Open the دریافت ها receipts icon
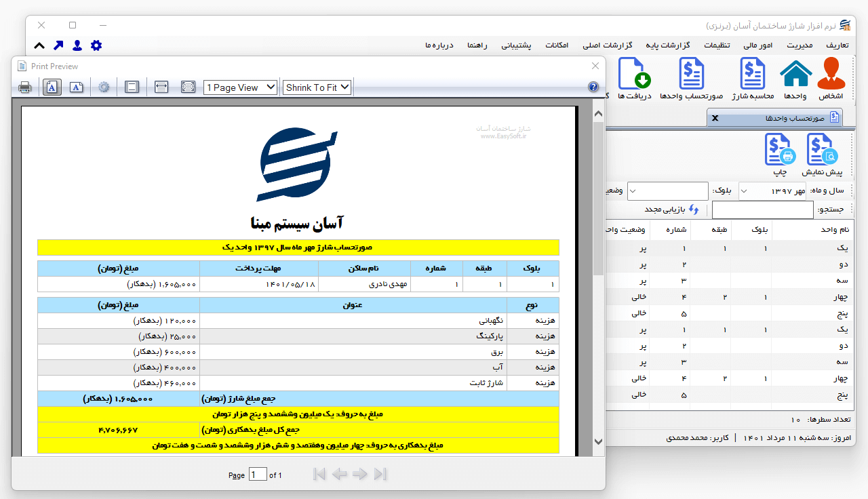The height and width of the screenshot is (499, 868). click(634, 80)
